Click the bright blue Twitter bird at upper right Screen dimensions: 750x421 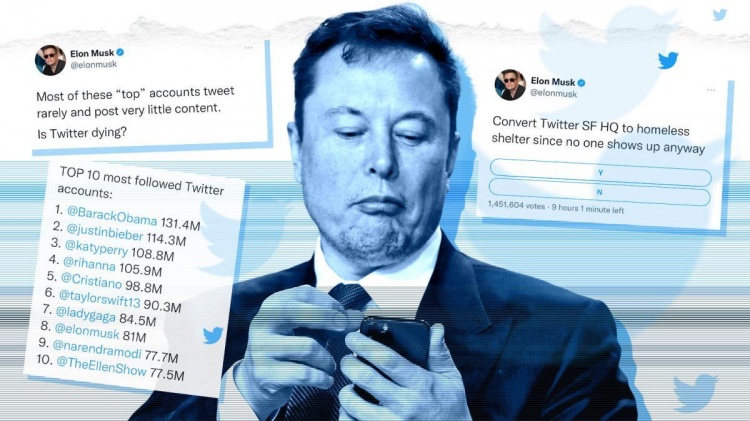pos(668,60)
